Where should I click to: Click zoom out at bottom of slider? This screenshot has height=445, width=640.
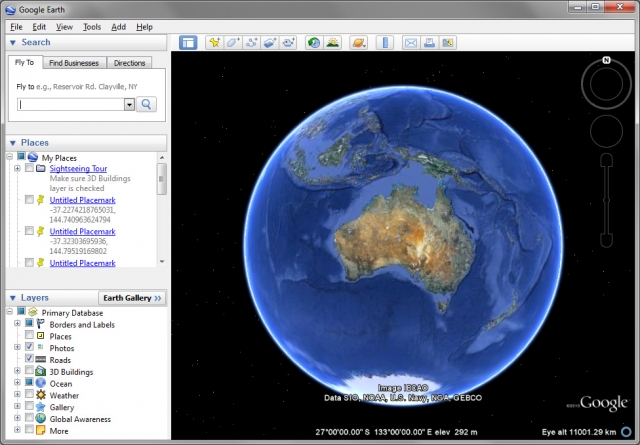click(607, 240)
